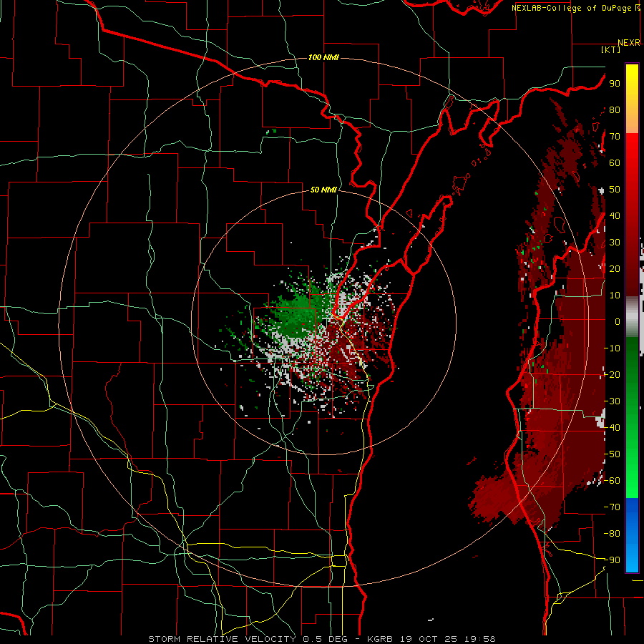Screen dimensions: 644x644
Task: Click the -20 label on velocity scale
Action: 612,374
